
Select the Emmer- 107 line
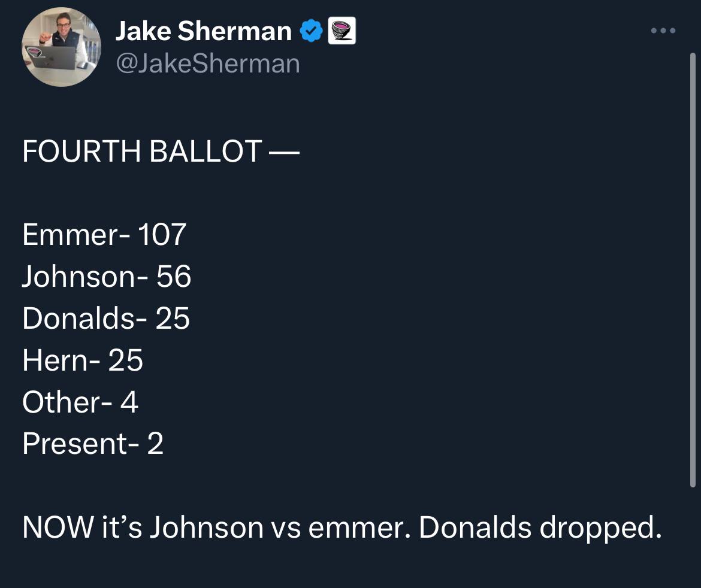[104, 234]
